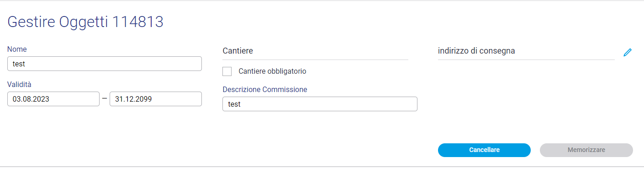Select the Nome field label
Image resolution: width=644 pixels, height=174 pixels.
click(17, 49)
